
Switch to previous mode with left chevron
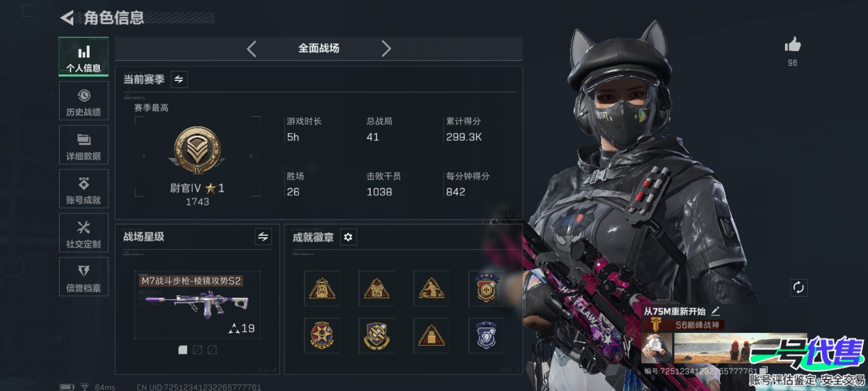click(252, 49)
